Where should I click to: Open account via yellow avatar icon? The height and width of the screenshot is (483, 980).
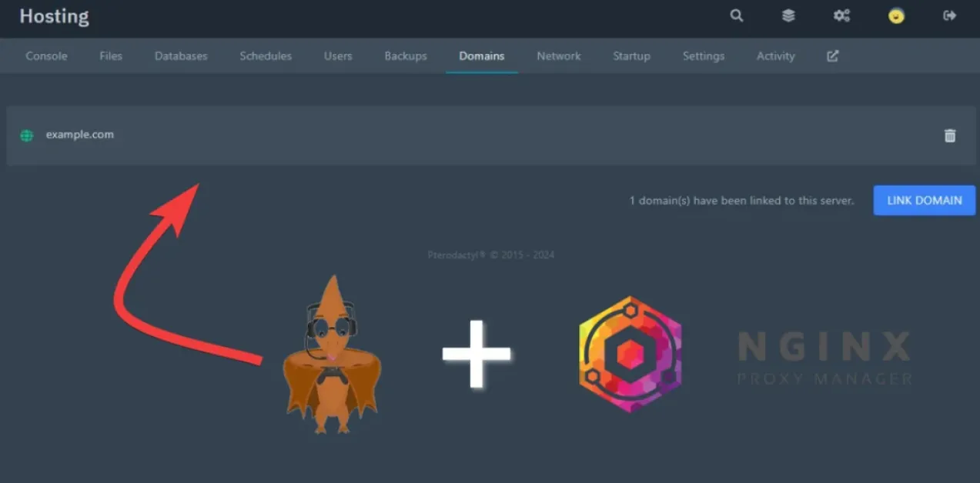(x=896, y=16)
